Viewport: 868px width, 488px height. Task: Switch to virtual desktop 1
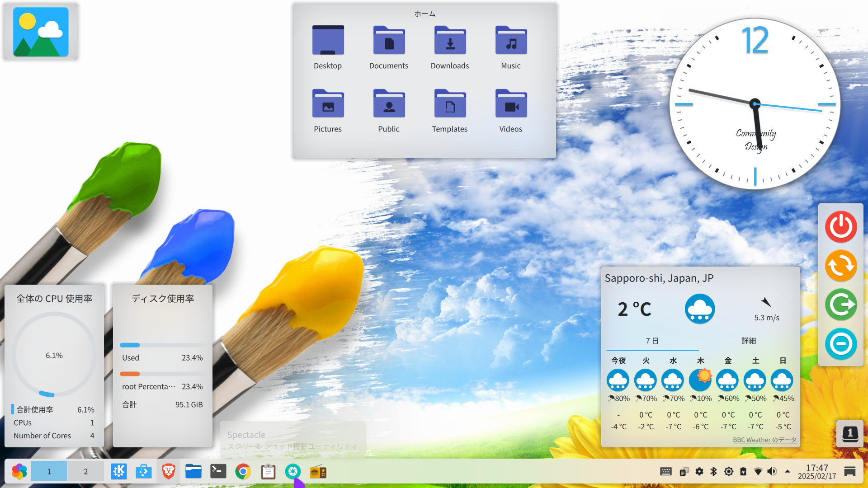tap(49, 472)
